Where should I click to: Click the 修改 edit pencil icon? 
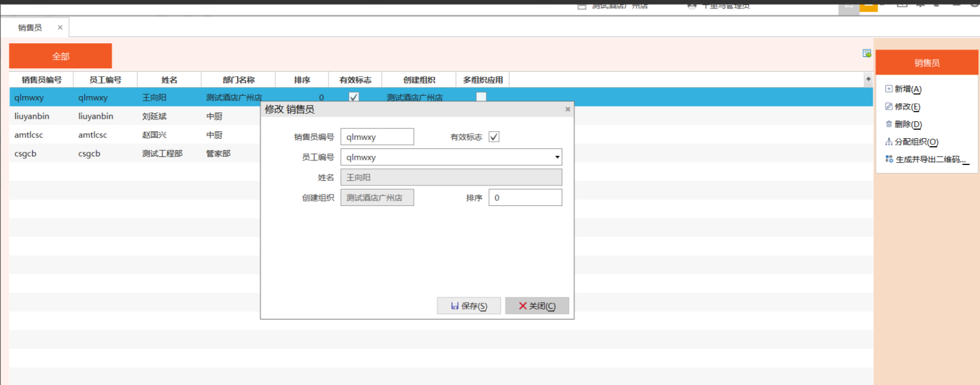(888, 106)
